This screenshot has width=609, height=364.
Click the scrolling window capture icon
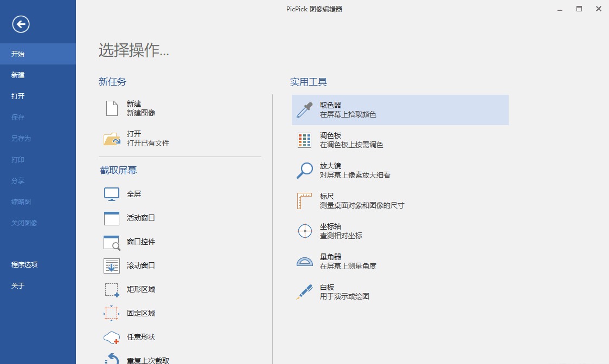click(x=112, y=266)
